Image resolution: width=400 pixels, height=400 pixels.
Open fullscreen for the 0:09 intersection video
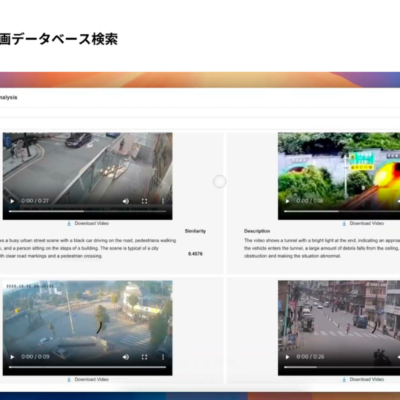[144, 357]
